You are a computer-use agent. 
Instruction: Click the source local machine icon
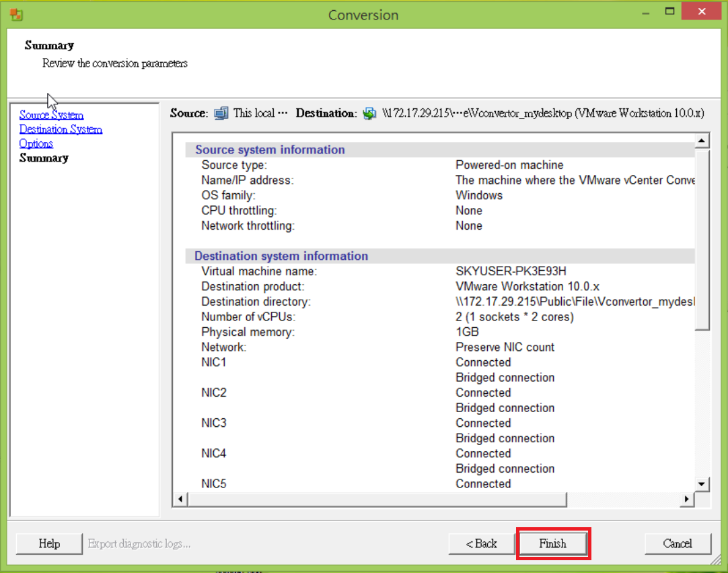(221, 113)
